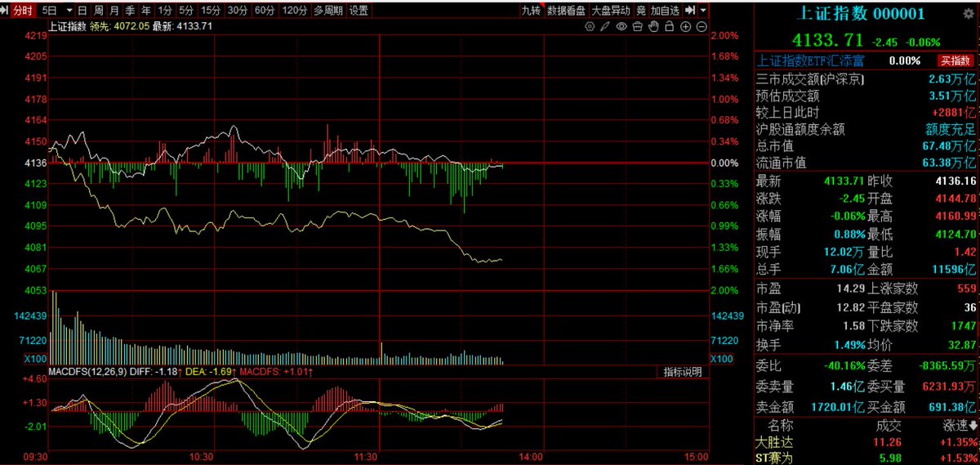Click the 14:00 time axis marker
Screen dimensions: 980x465
point(532,457)
